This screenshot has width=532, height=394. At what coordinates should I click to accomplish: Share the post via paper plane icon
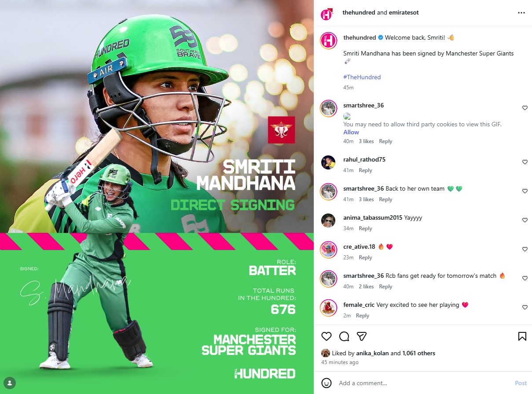[x=362, y=336]
